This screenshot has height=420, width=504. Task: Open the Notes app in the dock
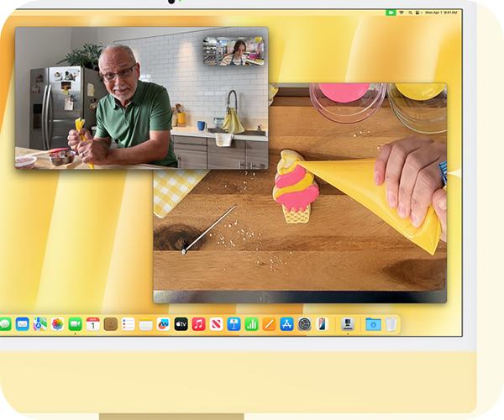tap(145, 324)
